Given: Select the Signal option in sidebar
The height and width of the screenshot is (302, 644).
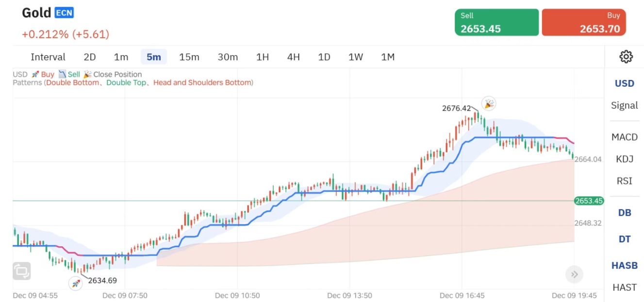Looking at the screenshot, I should (624, 105).
